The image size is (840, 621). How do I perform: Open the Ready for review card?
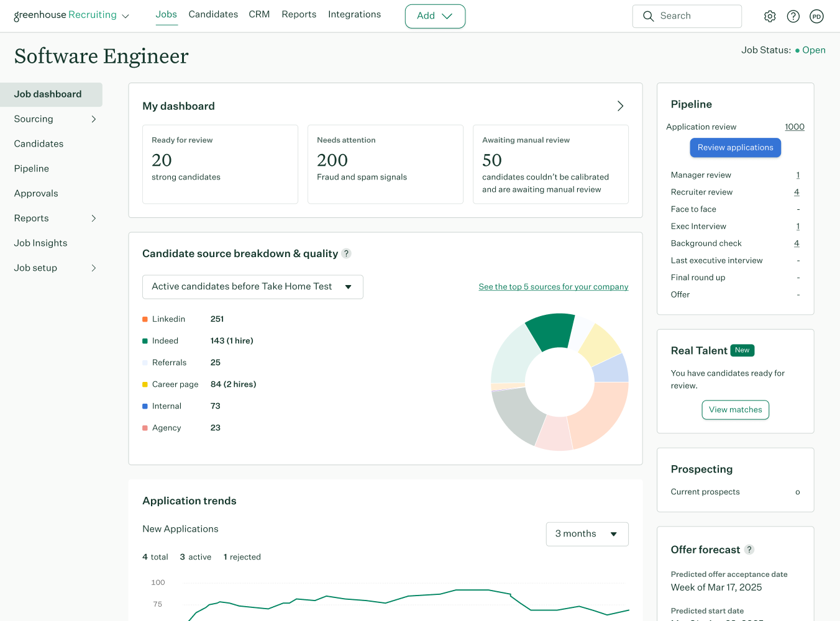tap(220, 164)
